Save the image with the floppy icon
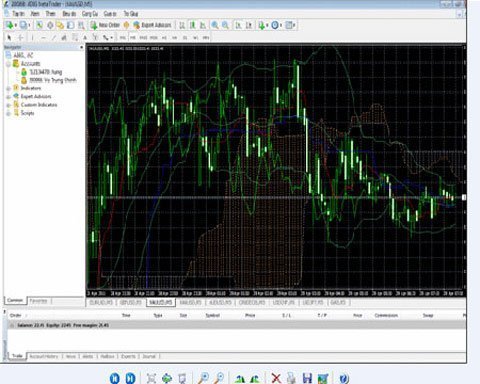This screenshot has height=384, width=480. (x=307, y=378)
